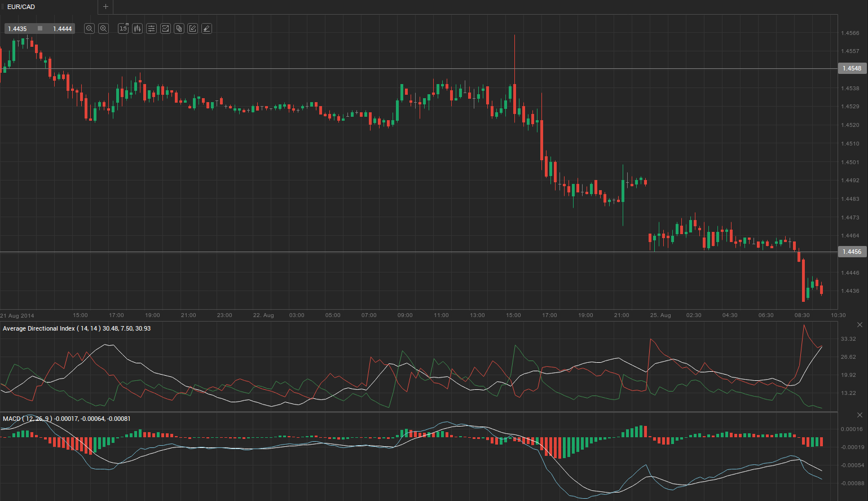Add a new chart tab with plus button
The width and height of the screenshot is (868, 501).
click(105, 7)
